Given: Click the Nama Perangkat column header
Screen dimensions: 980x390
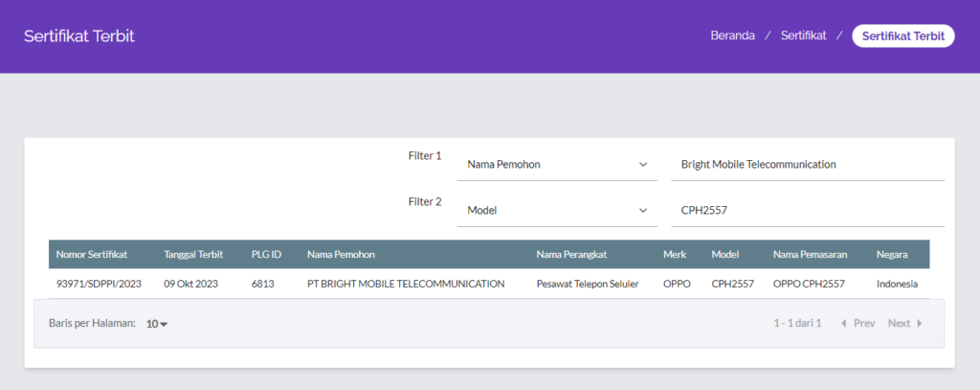Looking at the screenshot, I should 574,254.
